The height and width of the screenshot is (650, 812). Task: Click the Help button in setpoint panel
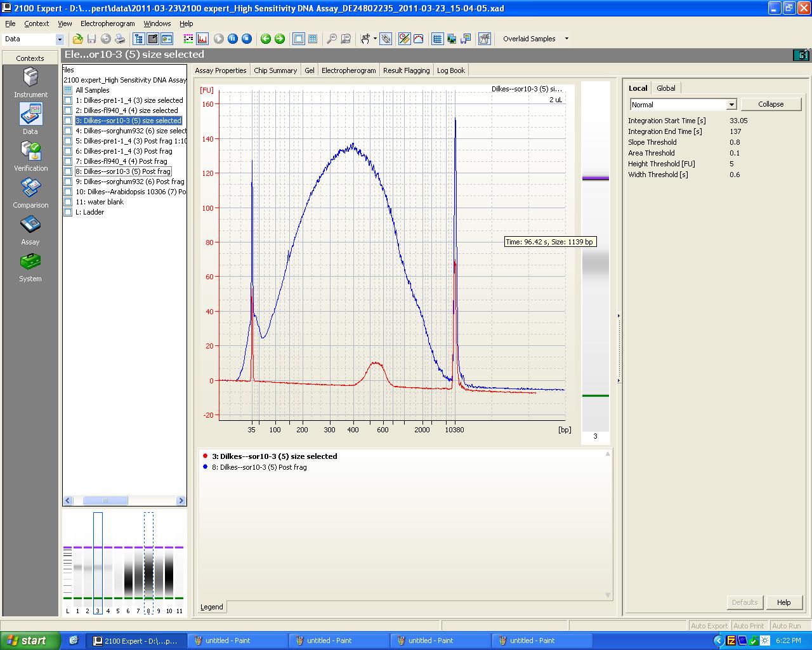click(x=783, y=602)
